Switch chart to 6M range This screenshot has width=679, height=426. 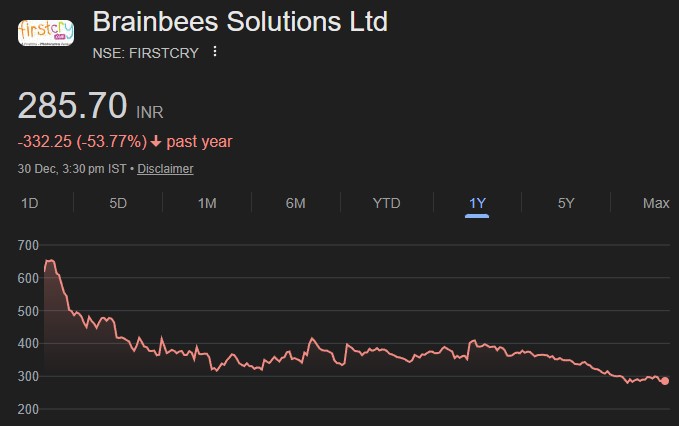295,203
